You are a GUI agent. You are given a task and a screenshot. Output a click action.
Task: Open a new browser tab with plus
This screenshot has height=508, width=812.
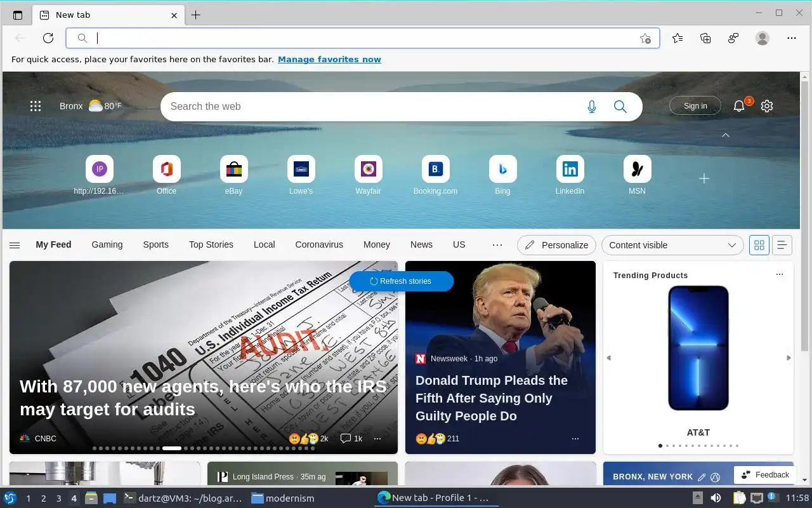click(196, 15)
